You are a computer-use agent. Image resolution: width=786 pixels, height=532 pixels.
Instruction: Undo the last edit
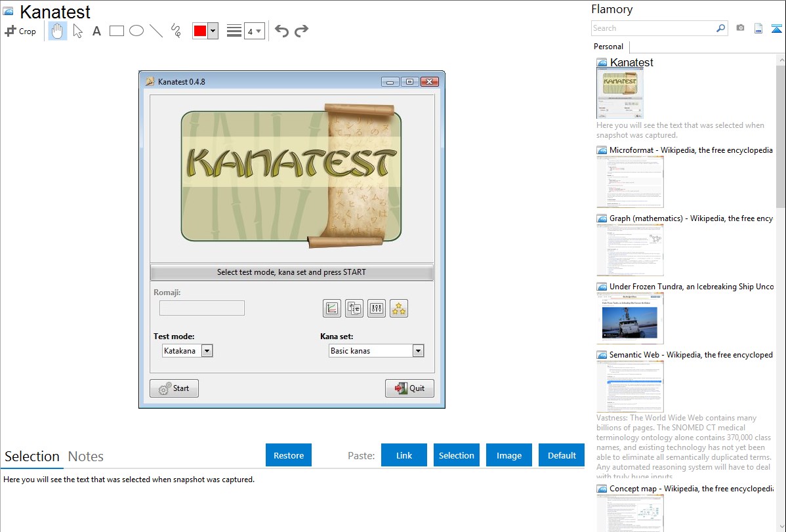281,31
